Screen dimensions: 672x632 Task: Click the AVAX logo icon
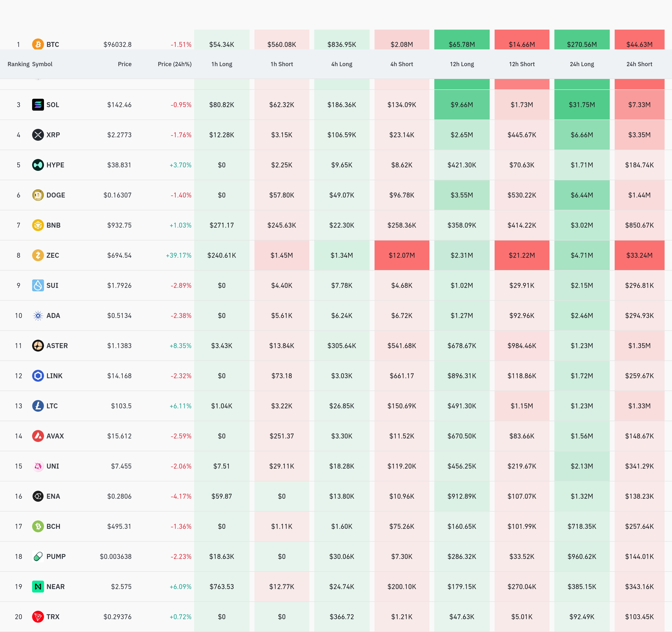pyautogui.click(x=38, y=436)
